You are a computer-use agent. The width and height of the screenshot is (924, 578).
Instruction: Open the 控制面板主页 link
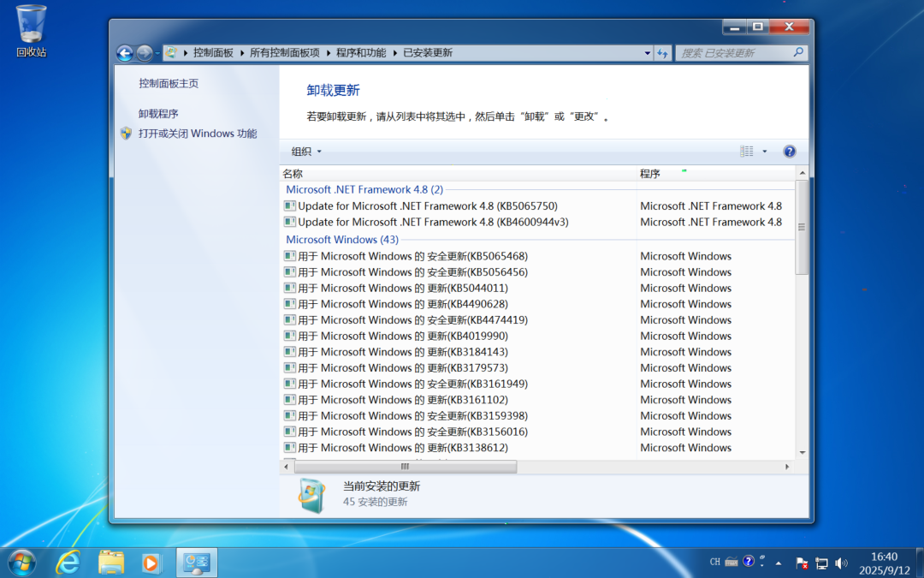tap(169, 84)
